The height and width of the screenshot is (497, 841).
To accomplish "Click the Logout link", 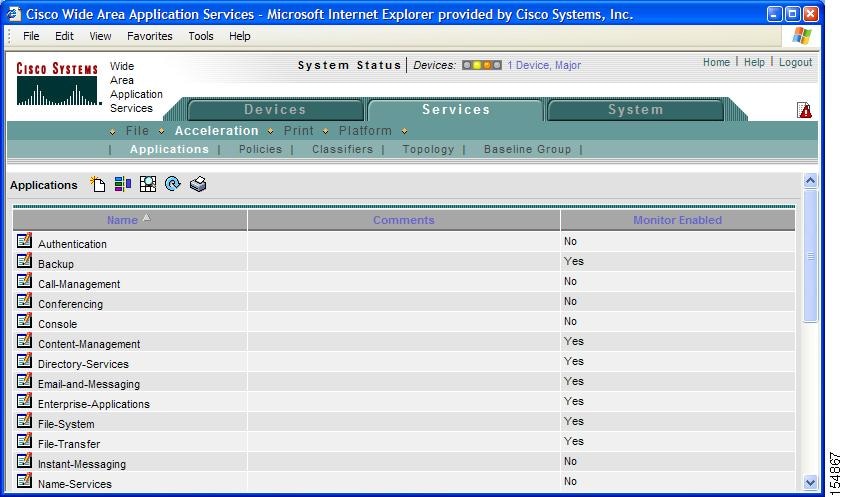I will (x=795, y=62).
